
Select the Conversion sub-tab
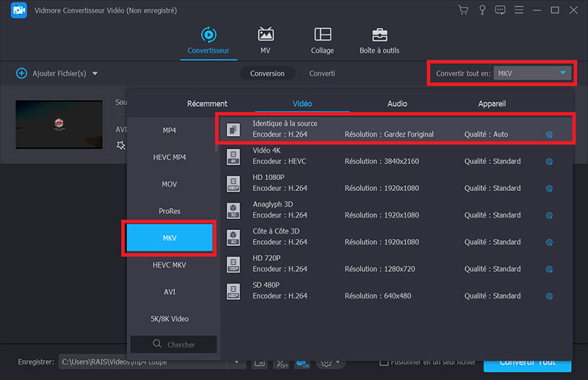(268, 74)
